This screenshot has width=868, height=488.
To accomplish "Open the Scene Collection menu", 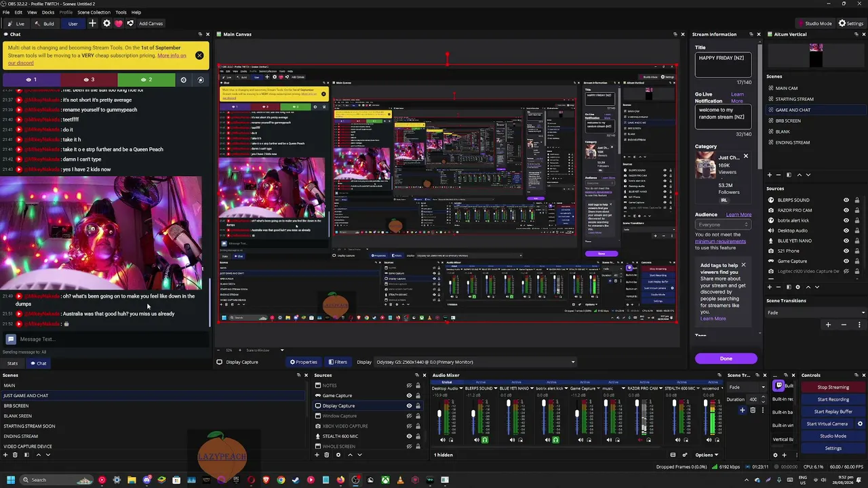I will point(94,12).
